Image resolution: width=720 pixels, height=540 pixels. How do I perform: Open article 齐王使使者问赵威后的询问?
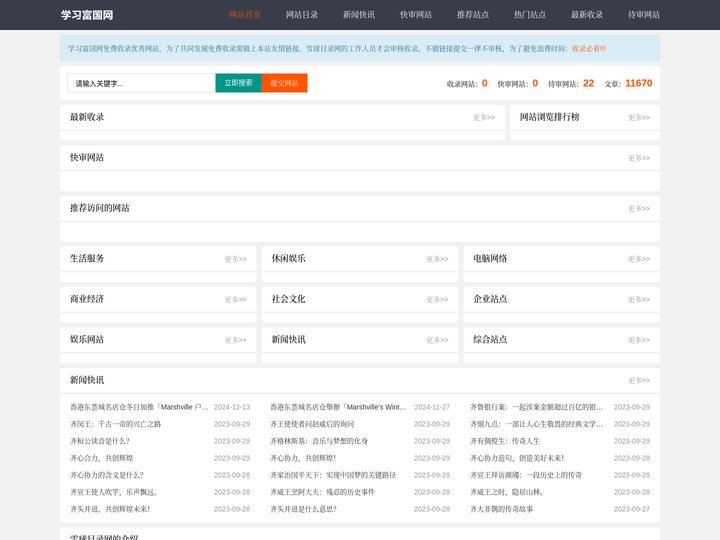click(312, 424)
